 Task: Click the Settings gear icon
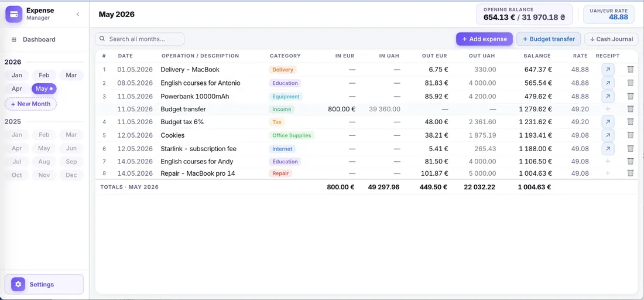[x=18, y=284]
